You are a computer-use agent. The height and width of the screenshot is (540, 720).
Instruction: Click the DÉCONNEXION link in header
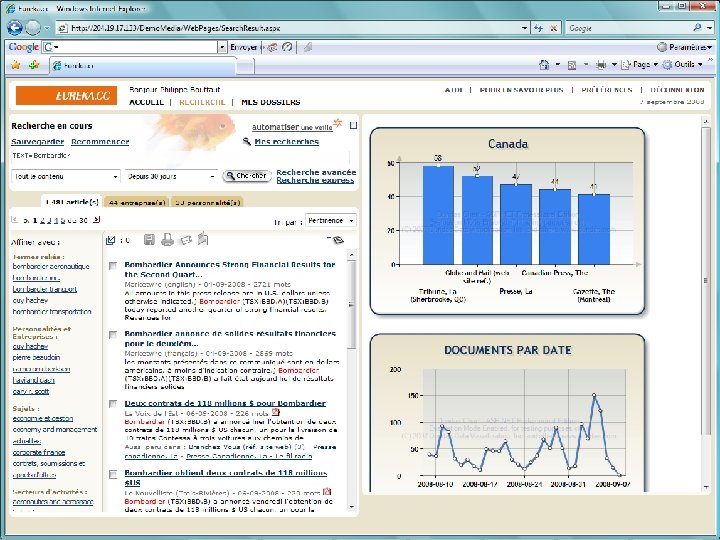click(677, 90)
